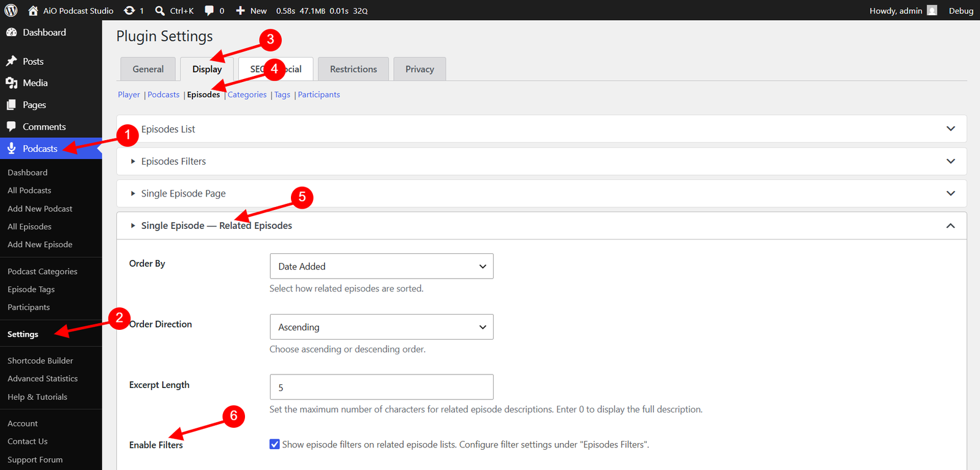Select the Display tab
The height and width of the screenshot is (470, 980).
click(x=207, y=69)
